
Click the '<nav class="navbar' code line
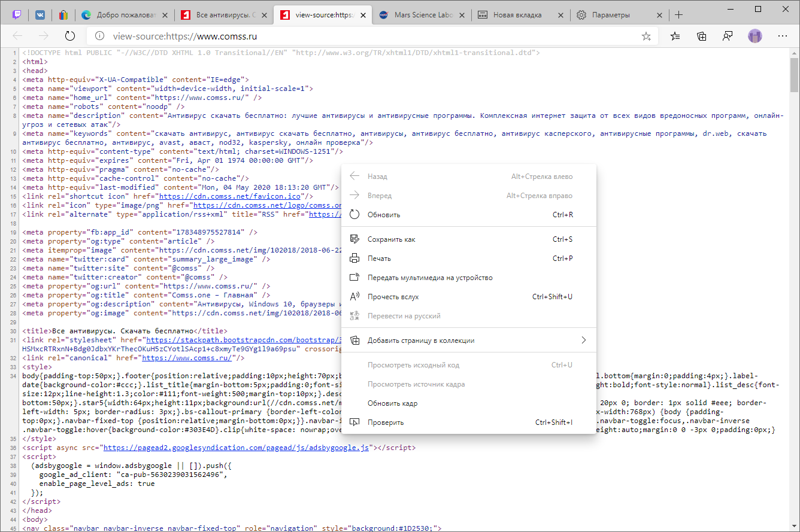tap(232, 528)
